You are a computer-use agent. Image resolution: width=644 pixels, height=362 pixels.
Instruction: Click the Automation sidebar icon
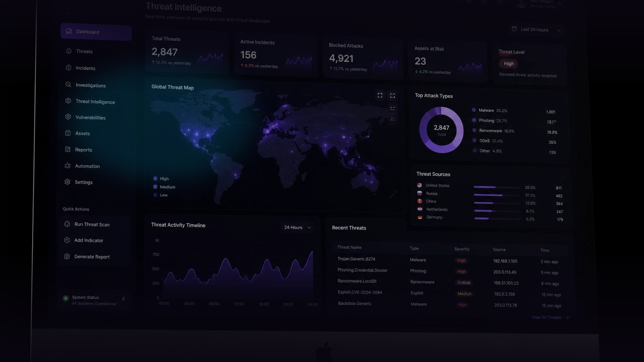pos(67,166)
